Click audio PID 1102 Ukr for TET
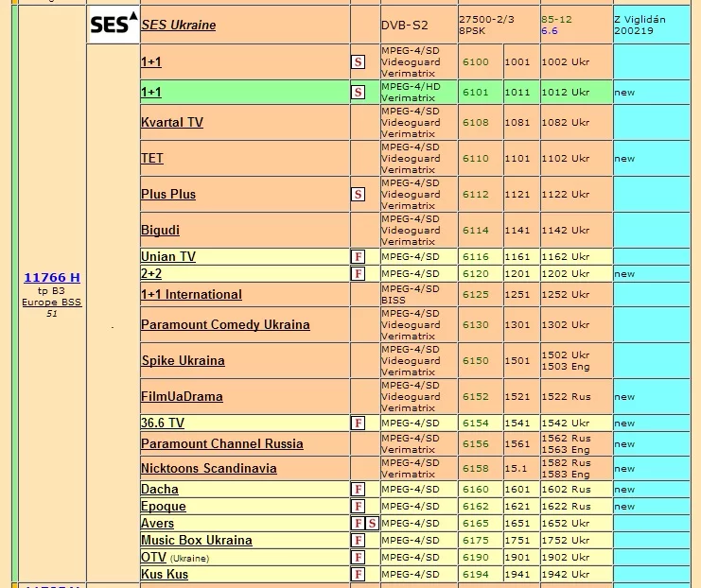Viewport: 701px width, 588px height. pyautogui.click(x=566, y=159)
